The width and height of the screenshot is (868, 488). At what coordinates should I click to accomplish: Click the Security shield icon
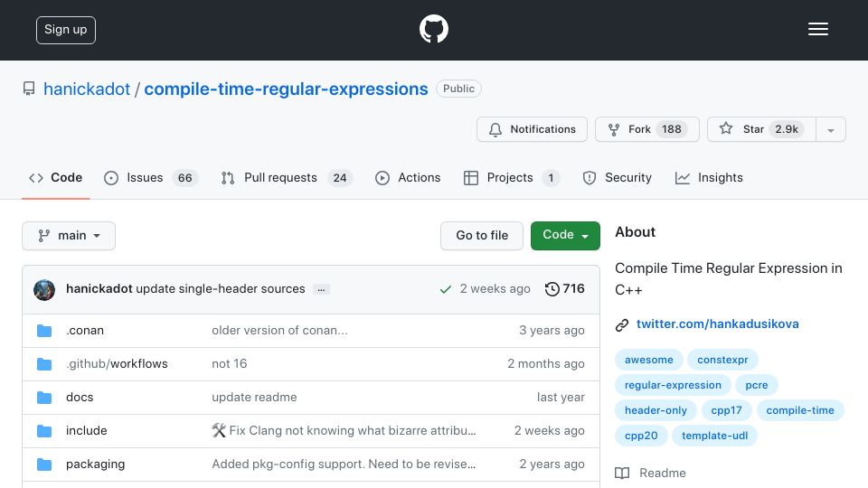590,178
